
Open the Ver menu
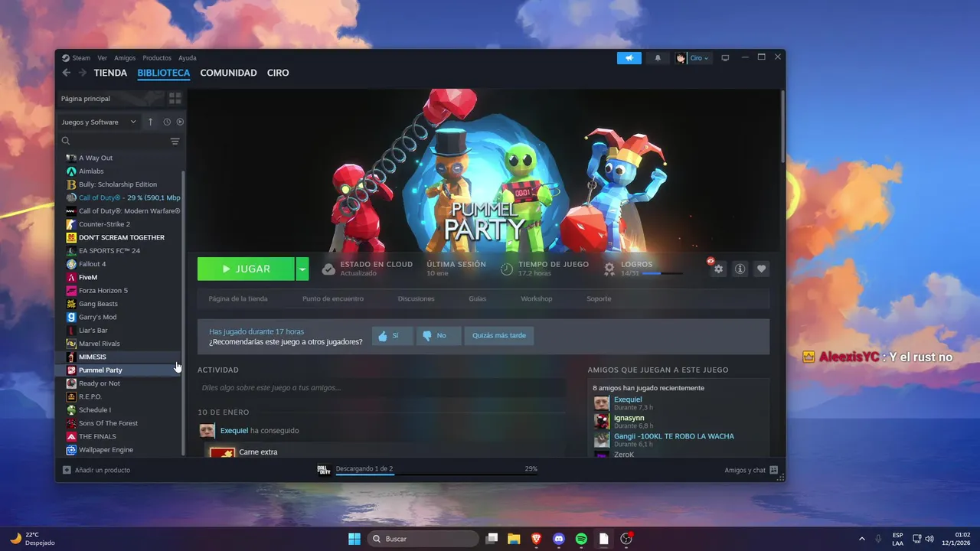102,58
